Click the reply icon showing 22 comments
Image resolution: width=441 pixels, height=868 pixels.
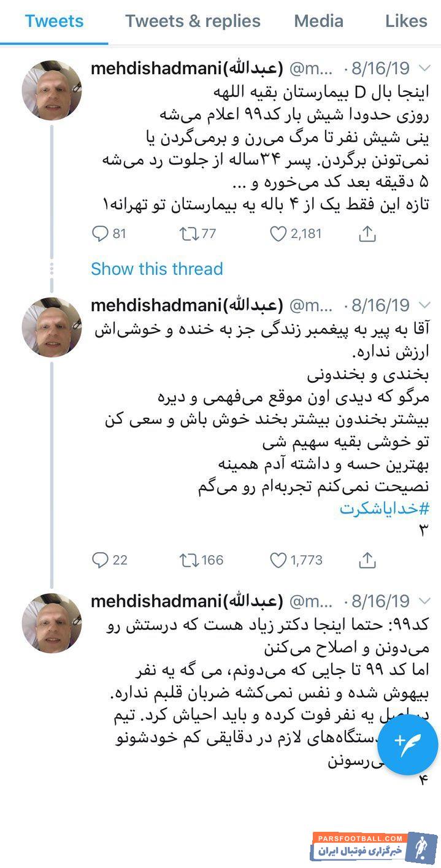tap(100, 560)
